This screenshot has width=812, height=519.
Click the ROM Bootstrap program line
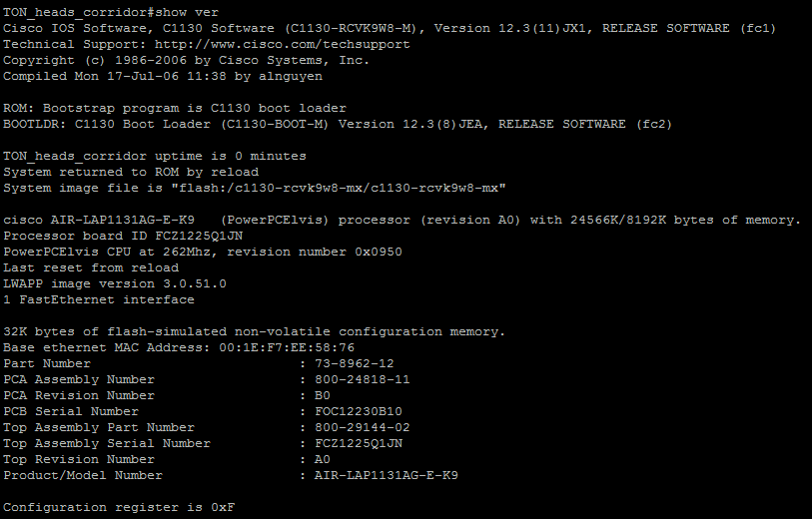(175, 108)
